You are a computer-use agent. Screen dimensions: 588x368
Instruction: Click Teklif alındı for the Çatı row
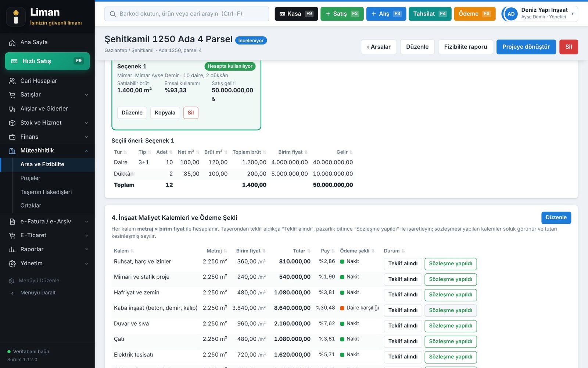[x=403, y=342]
